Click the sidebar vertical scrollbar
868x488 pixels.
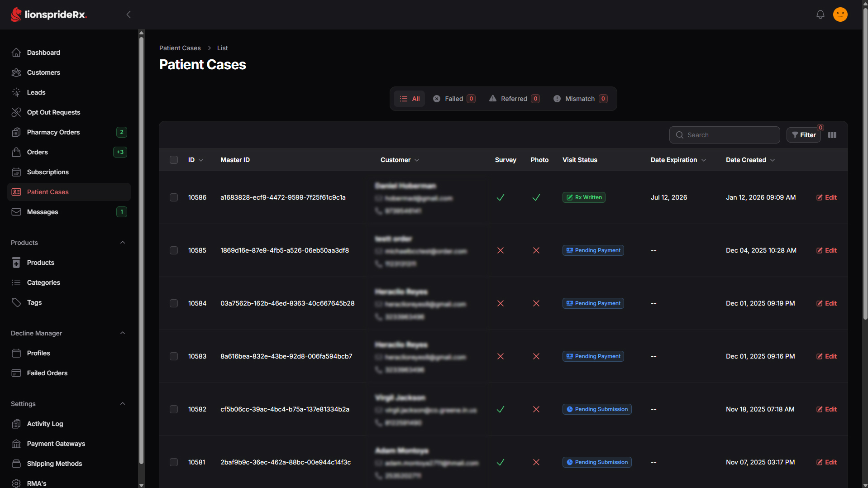141,254
